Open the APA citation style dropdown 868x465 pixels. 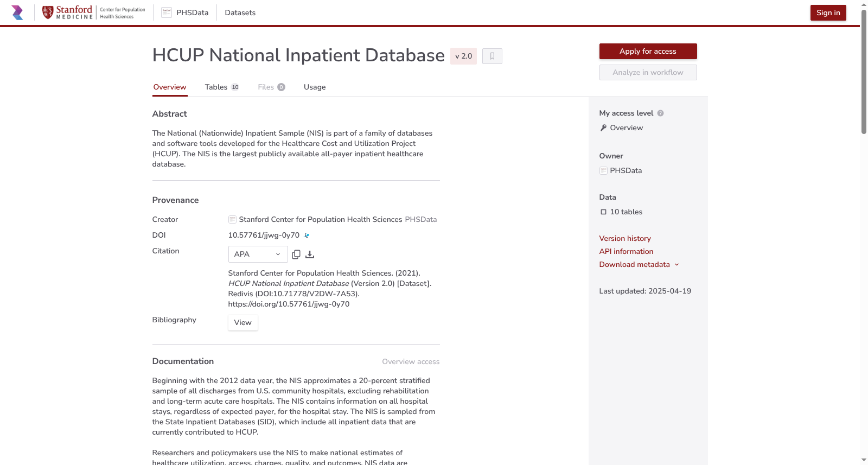(258, 254)
